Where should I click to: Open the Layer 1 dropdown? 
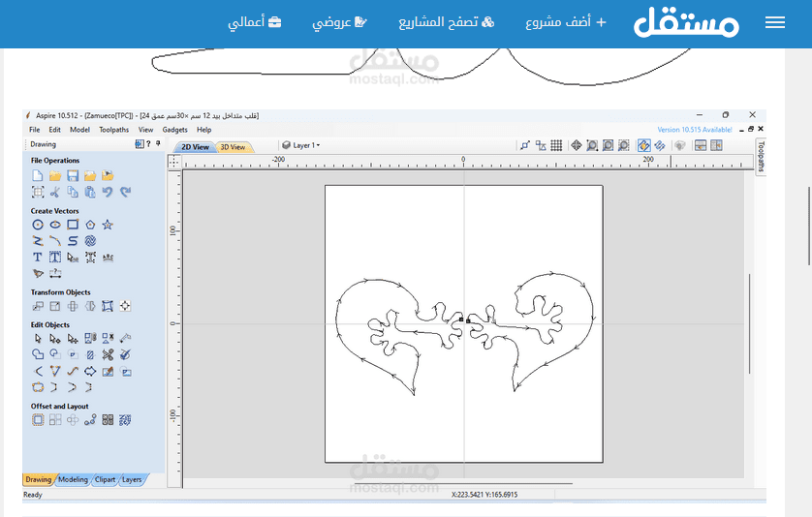click(301, 146)
